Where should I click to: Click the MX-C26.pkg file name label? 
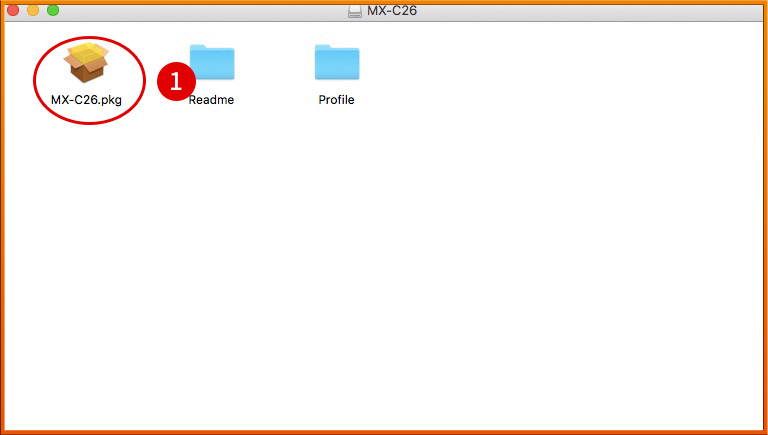click(86, 100)
